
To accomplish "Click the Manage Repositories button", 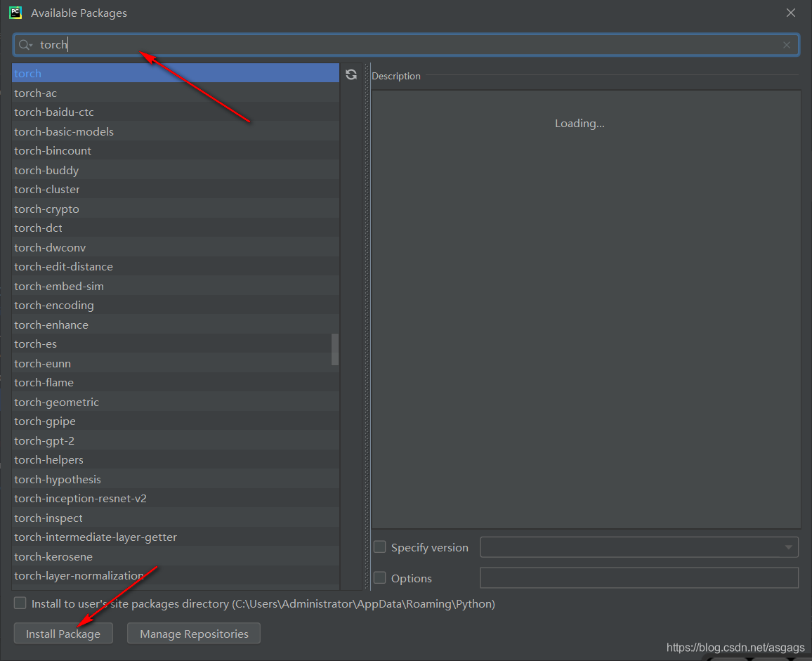I will 194,634.
